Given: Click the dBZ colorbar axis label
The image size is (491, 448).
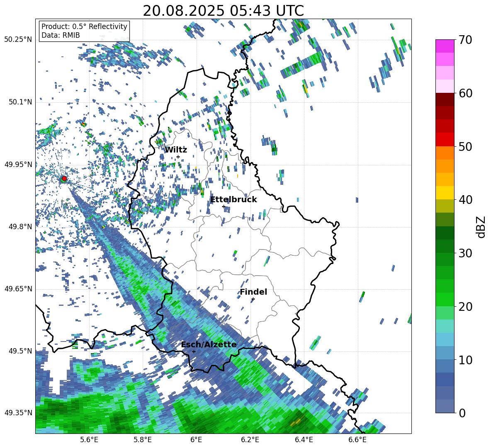Looking at the screenshot, I should 481,227.
